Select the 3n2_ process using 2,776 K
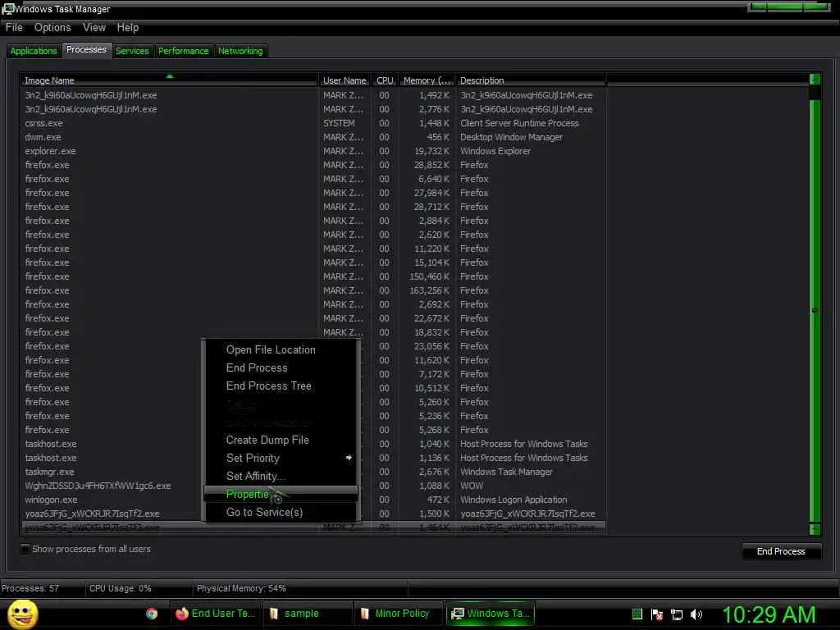The height and width of the screenshot is (630, 840). pos(313,109)
